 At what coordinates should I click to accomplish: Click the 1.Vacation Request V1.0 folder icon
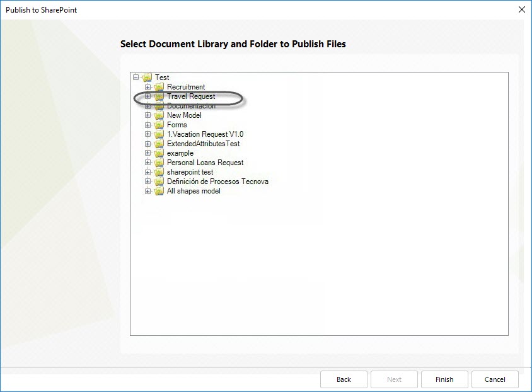pyautogui.click(x=159, y=135)
